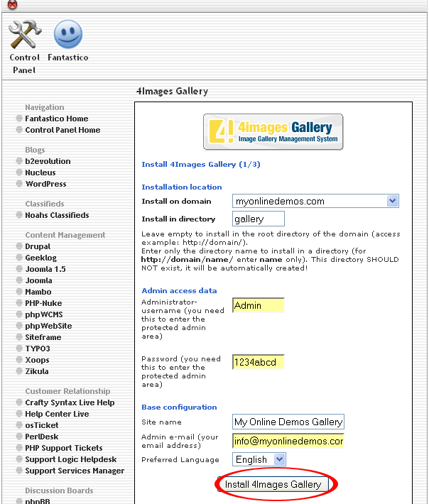This screenshot has width=429, height=504.
Task: Select b2evolution under Blogs
Action: (48, 161)
